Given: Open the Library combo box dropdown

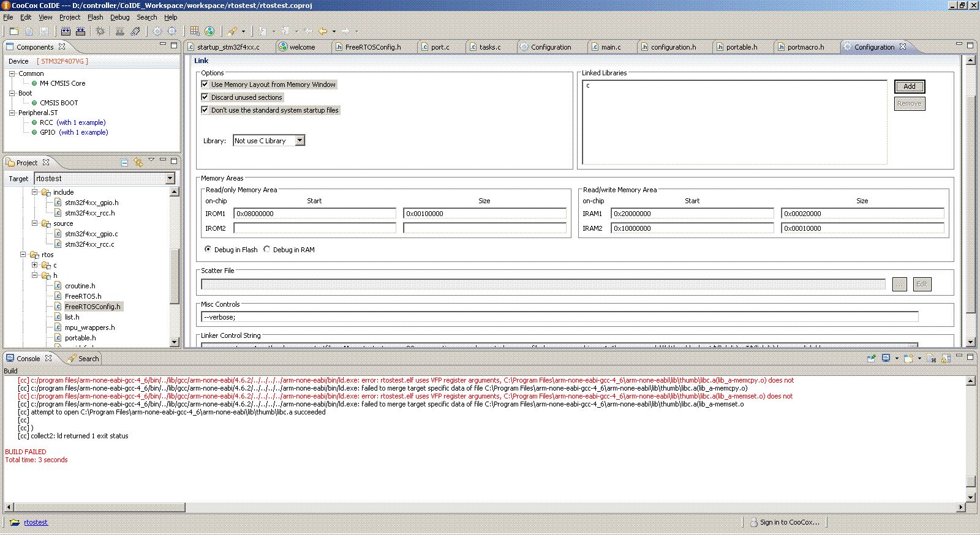Looking at the screenshot, I should point(300,140).
